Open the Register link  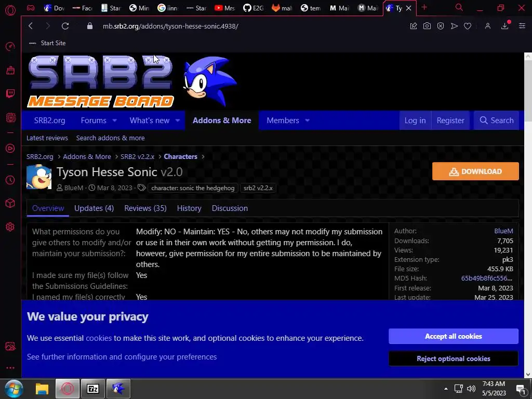click(450, 121)
